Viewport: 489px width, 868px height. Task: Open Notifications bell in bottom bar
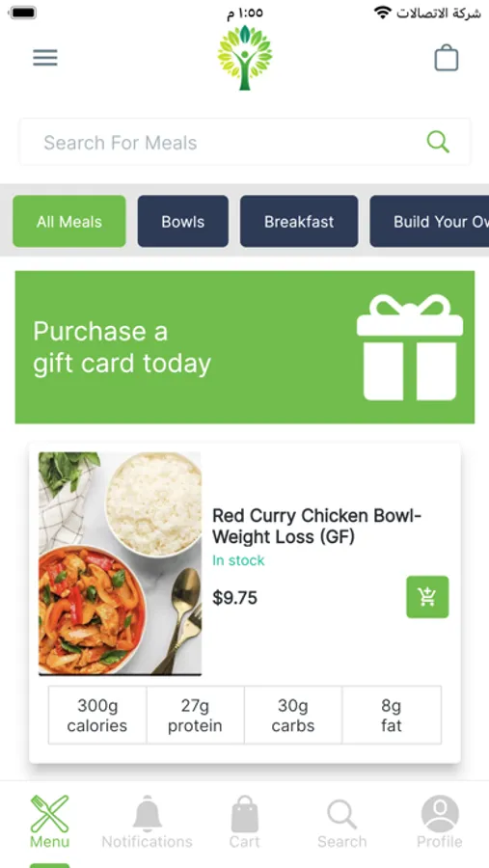point(147,822)
